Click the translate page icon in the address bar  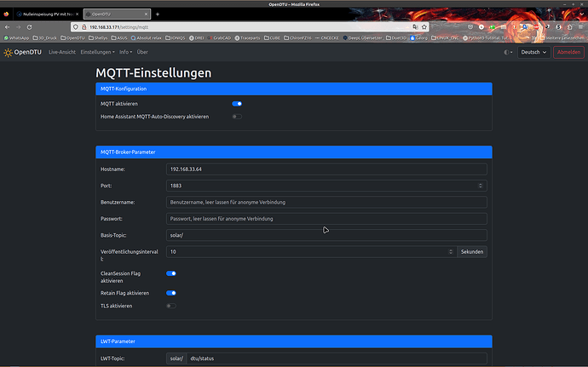(415, 27)
